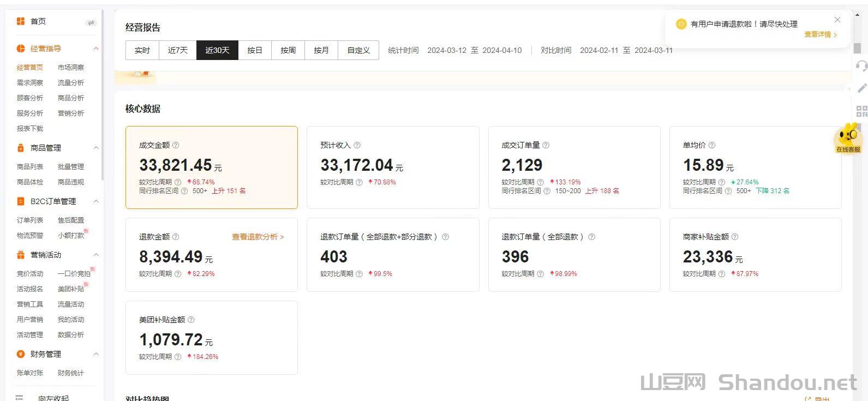This screenshot has width=868, height=401.
Task: Collapse the 商品管理 menu group
Action: click(x=96, y=148)
